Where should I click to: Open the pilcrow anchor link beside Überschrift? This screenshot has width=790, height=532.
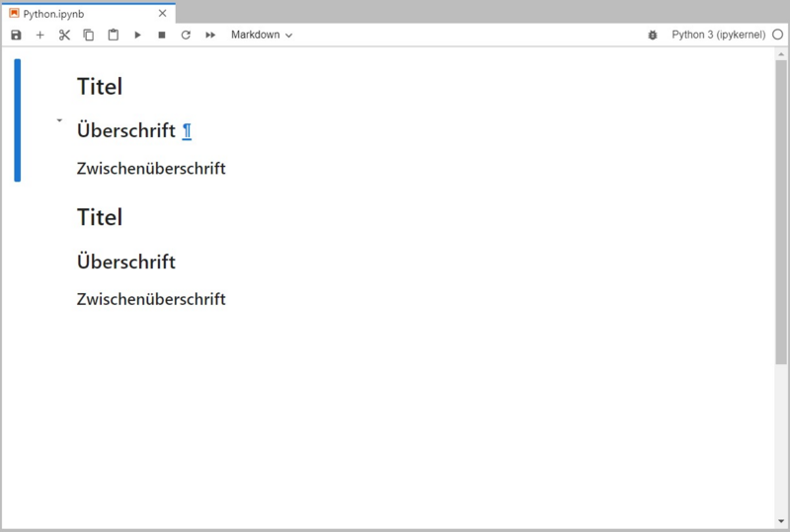(187, 131)
